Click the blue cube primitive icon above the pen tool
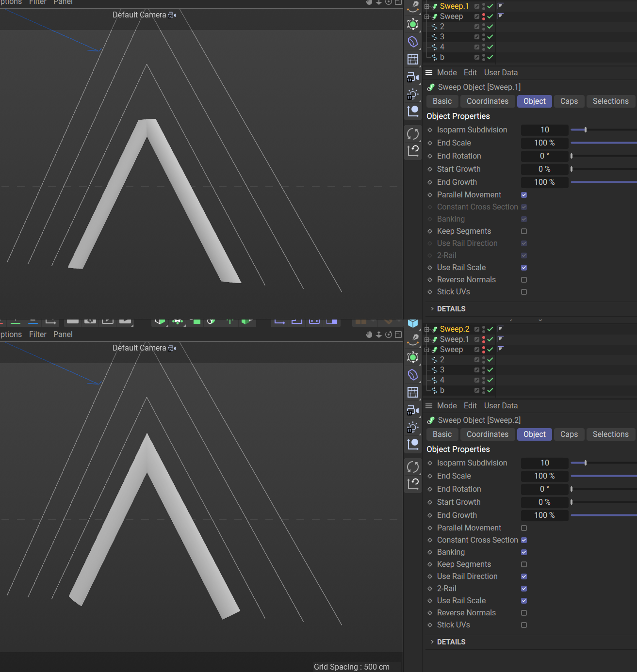 413,323
